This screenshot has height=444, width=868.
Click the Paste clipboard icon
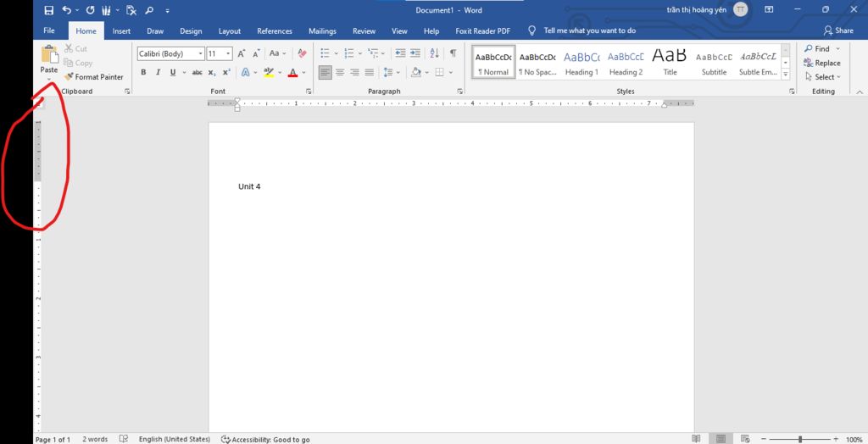pyautogui.click(x=49, y=54)
